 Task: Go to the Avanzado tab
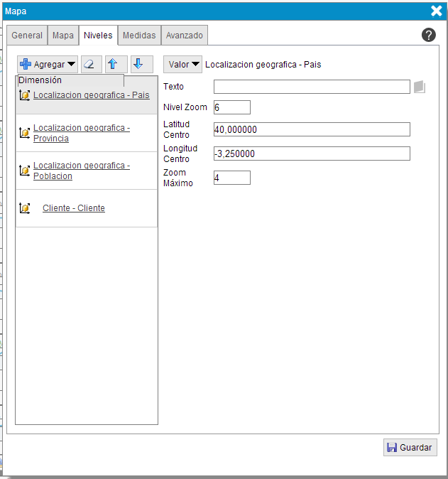point(185,35)
